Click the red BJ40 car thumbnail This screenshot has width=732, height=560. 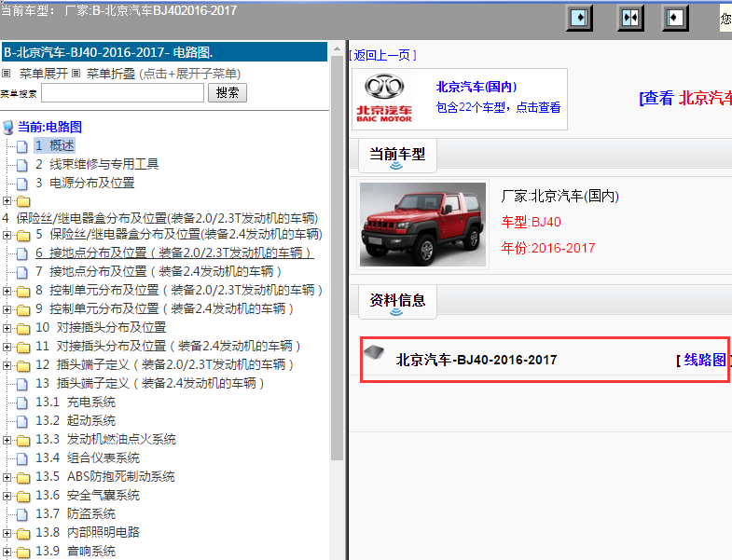click(423, 225)
